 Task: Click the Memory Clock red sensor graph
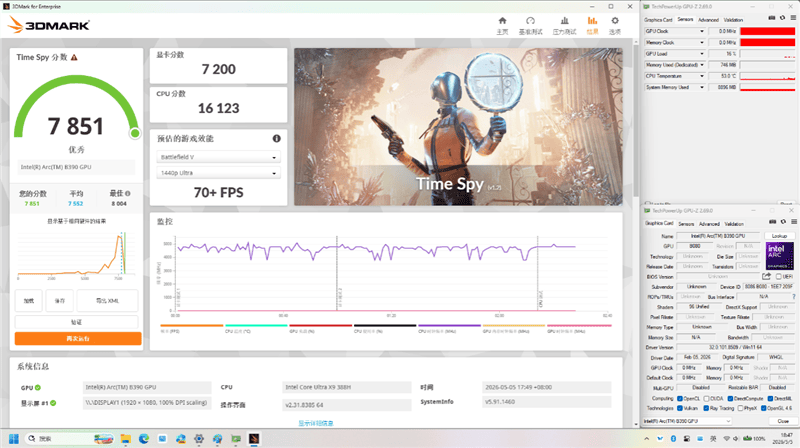click(767, 42)
